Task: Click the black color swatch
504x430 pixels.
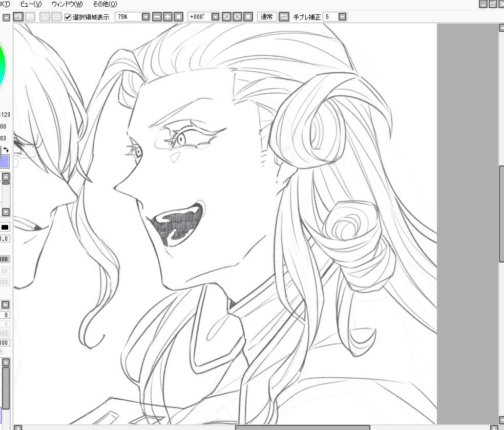Action: 5,228
